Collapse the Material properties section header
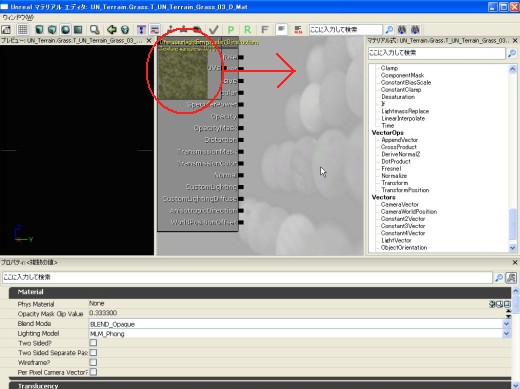This screenshot has width=520, height=389. [260, 292]
